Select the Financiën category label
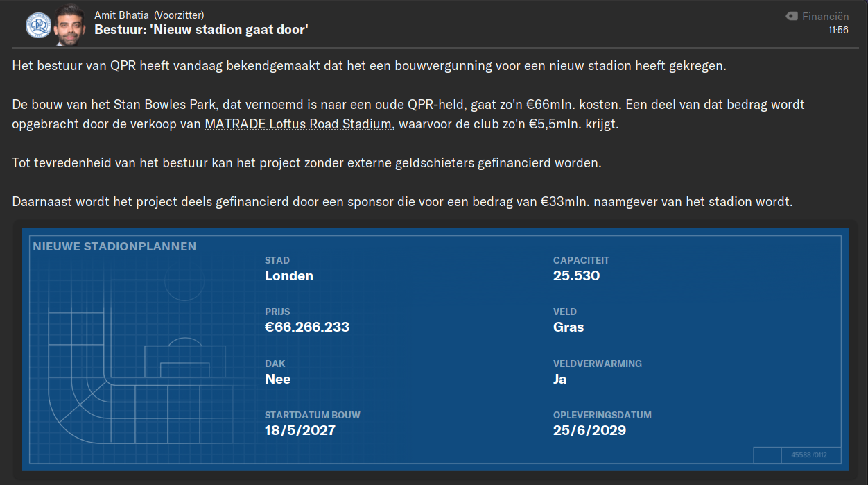Viewport: 868px width, 485px height. click(x=825, y=16)
